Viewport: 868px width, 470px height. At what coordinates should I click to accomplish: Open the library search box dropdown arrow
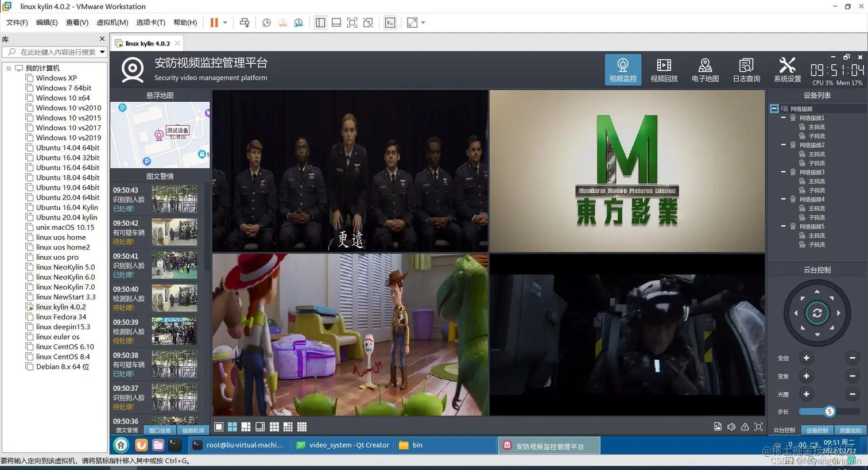(102, 52)
